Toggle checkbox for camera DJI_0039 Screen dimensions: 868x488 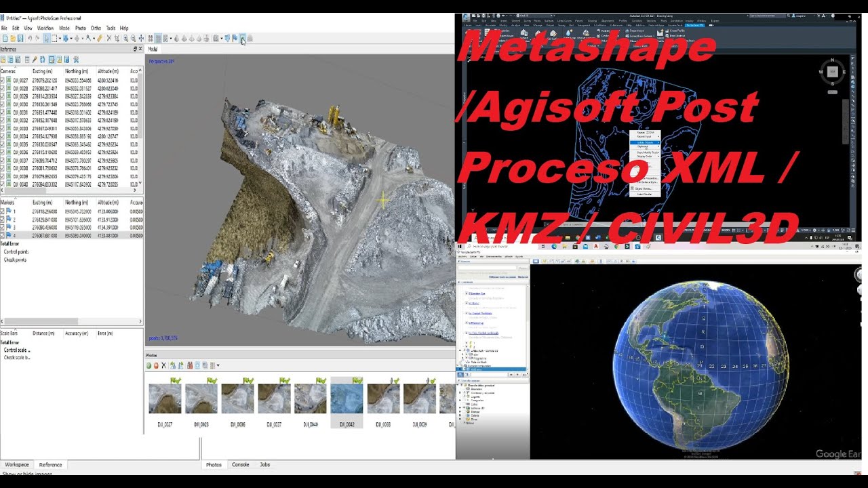click(3, 176)
